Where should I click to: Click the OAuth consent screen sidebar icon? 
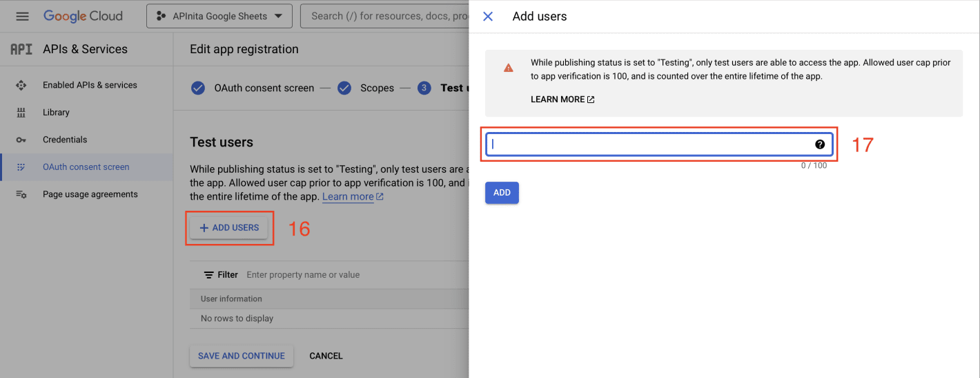[x=21, y=167]
